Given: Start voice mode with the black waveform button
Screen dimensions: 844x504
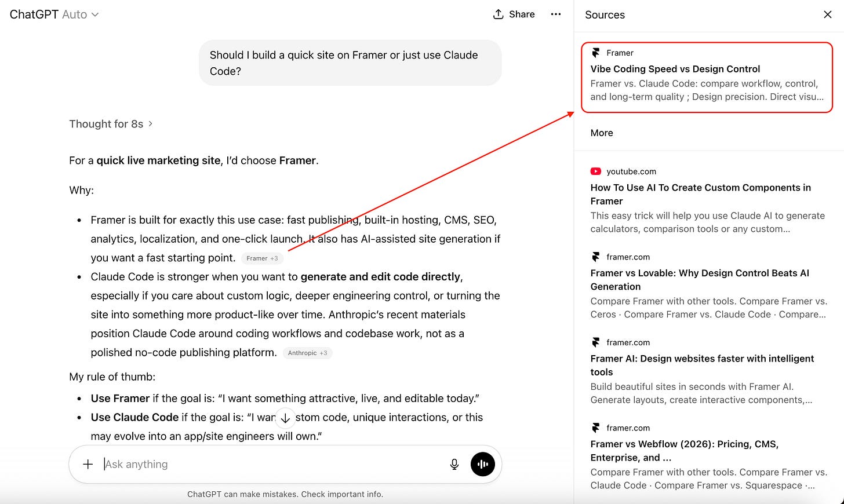Looking at the screenshot, I should pyautogui.click(x=482, y=464).
